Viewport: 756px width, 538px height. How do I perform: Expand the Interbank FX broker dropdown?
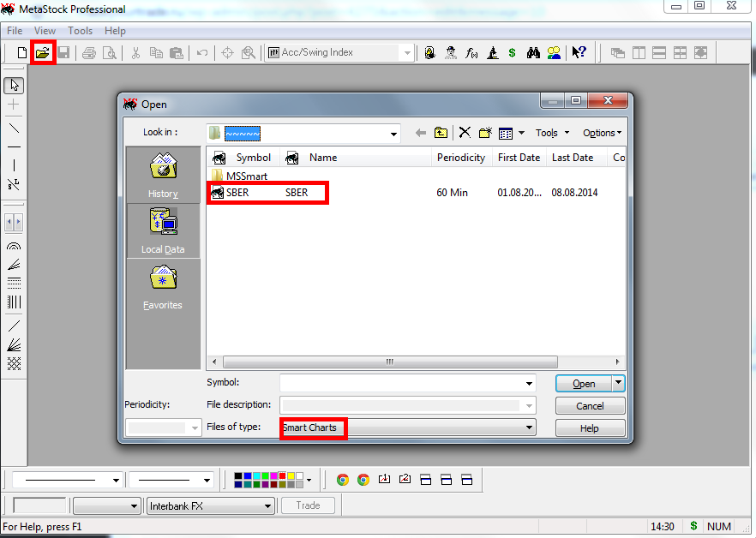pyautogui.click(x=267, y=506)
